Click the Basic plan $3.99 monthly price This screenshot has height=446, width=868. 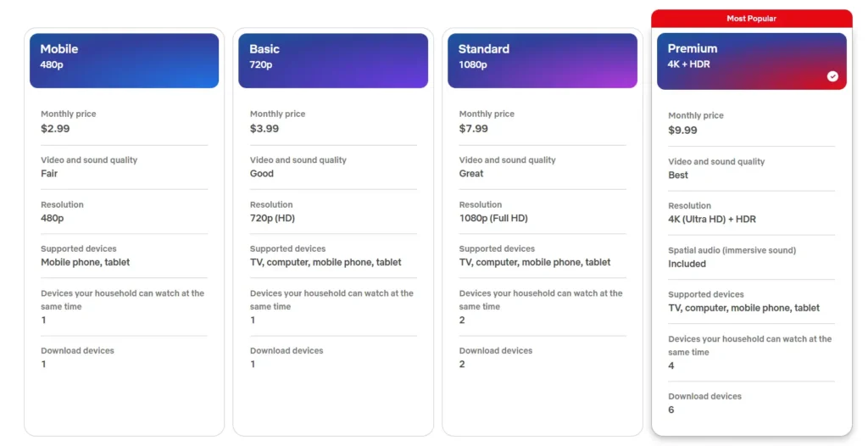point(264,129)
